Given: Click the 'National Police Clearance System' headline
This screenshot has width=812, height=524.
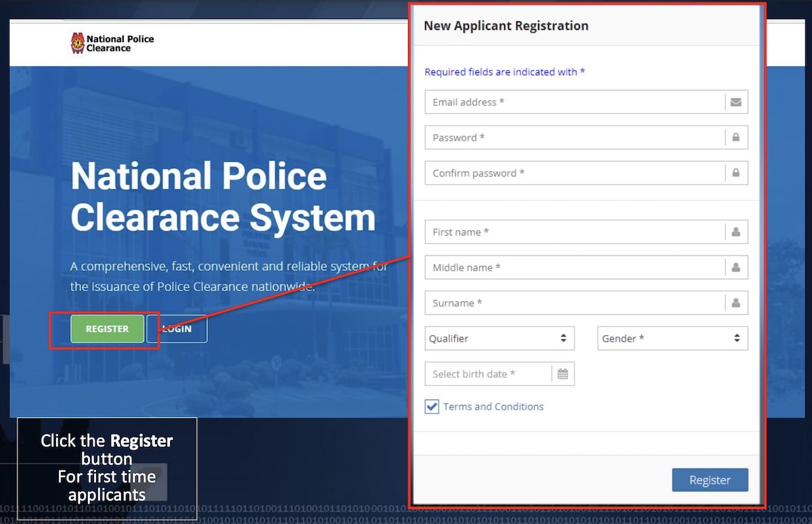Looking at the screenshot, I should tap(223, 197).
